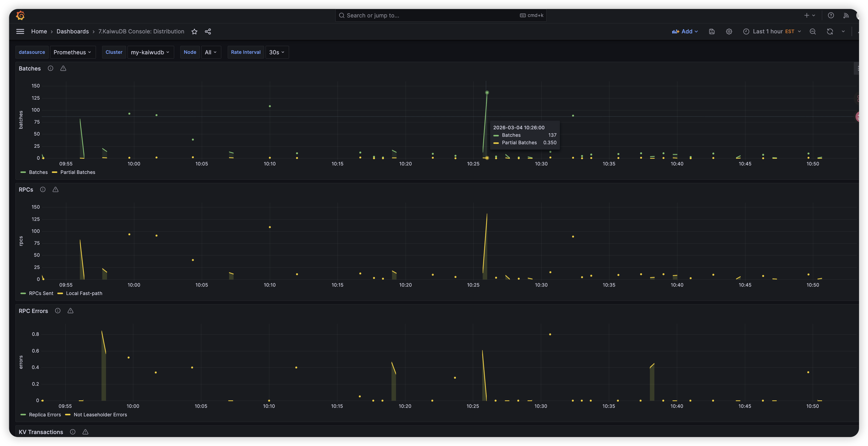Screen dimensions: 868x446
Task: Toggle Not Leaseholder Errors legend series
Action: [100, 415]
